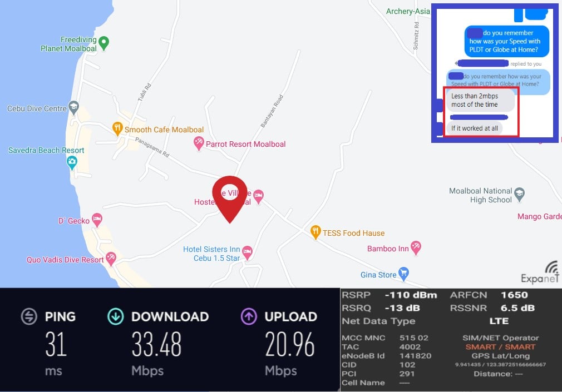Click the LTE net data type value

499,321
